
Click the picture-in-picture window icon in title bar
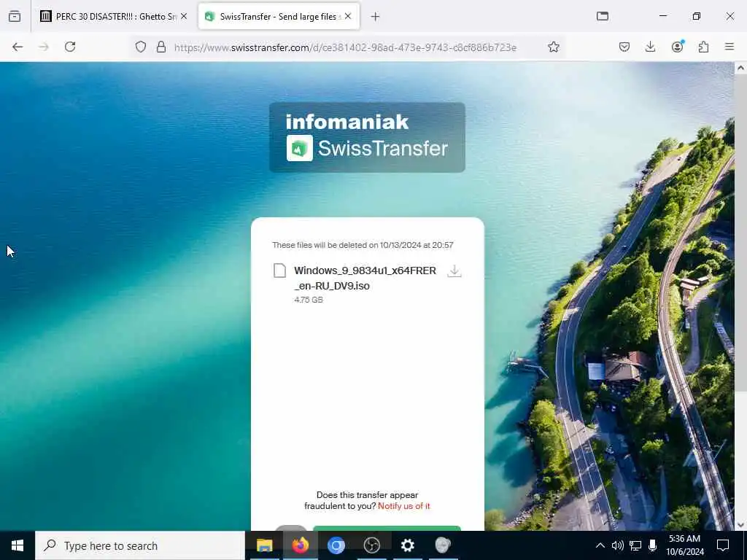tap(603, 16)
